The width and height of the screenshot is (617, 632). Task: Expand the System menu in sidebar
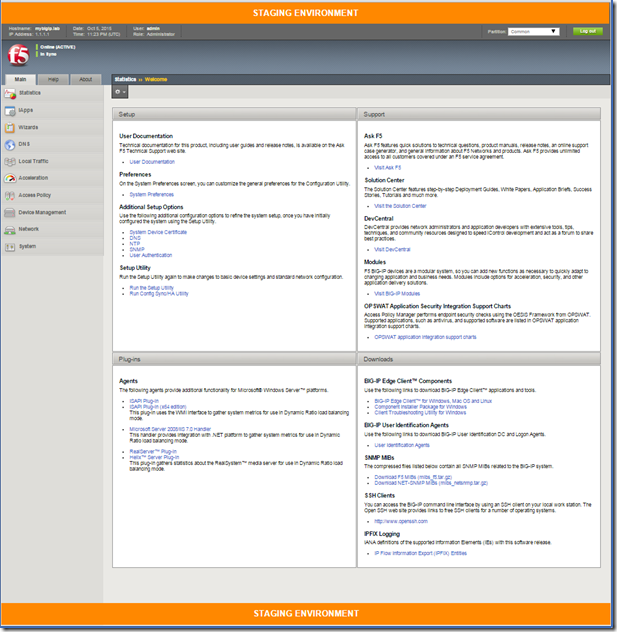(x=28, y=246)
